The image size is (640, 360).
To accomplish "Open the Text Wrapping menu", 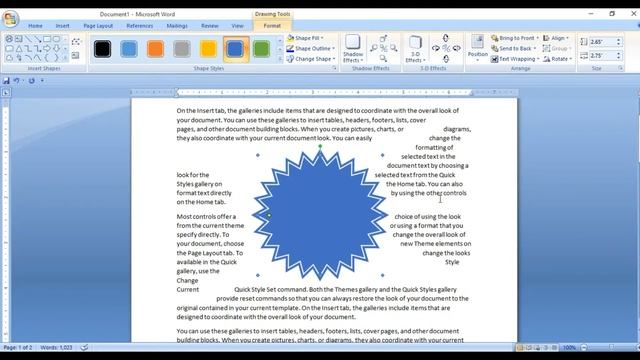I will (515, 59).
